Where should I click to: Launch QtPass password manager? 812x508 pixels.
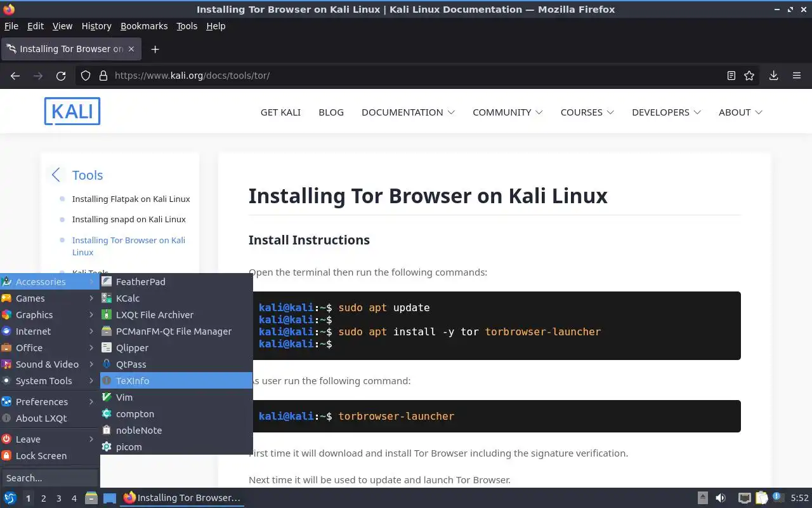176,364
